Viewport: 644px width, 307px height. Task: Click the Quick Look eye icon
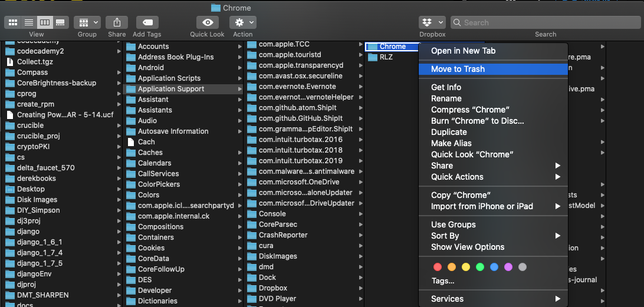tap(208, 22)
